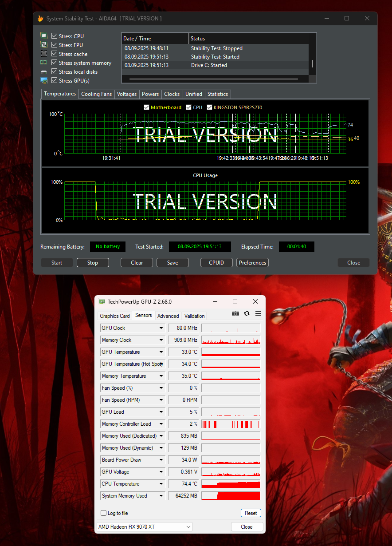Click the Reset button in GPU-Z
392x546 pixels.
pos(251,513)
